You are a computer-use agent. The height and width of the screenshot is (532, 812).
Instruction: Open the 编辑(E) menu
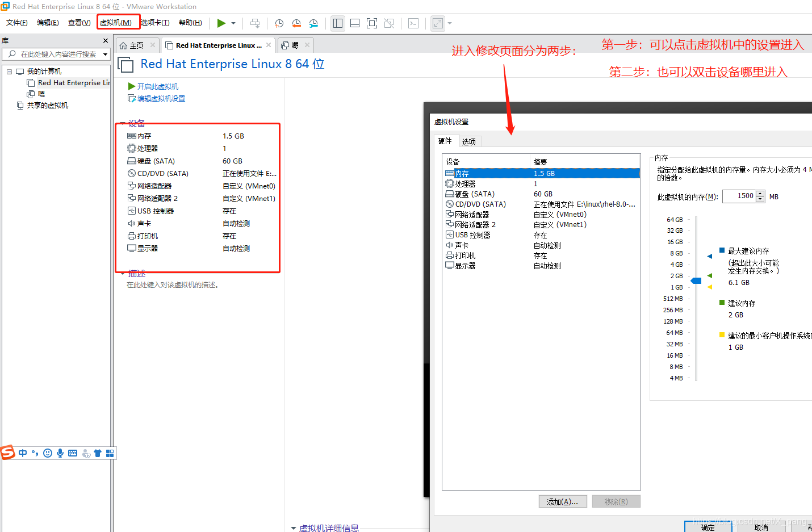[48, 23]
